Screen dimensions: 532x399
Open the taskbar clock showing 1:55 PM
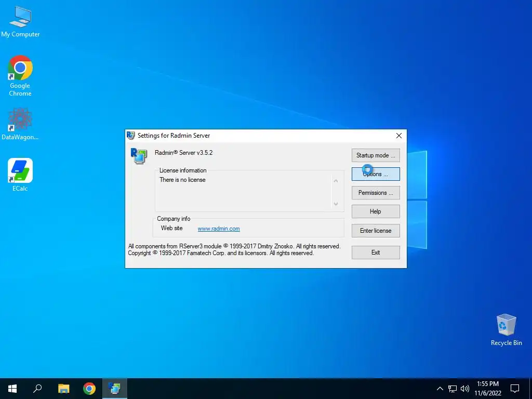[x=488, y=389]
